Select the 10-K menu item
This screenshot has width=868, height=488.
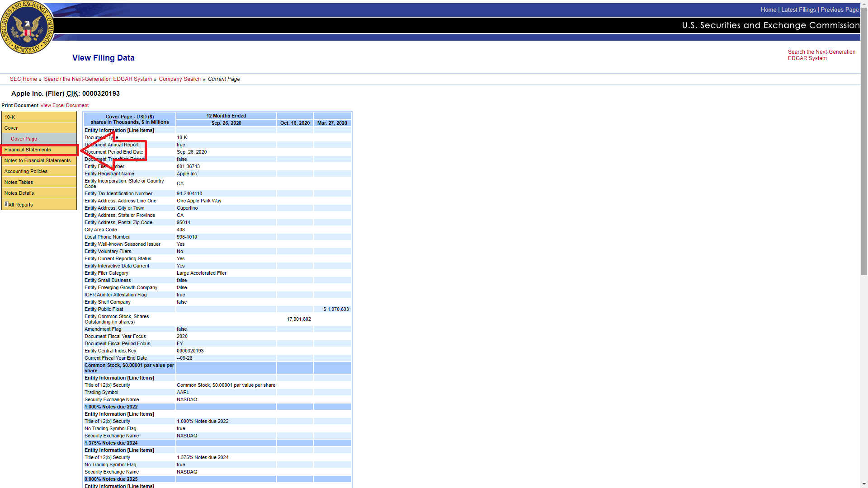(x=39, y=117)
